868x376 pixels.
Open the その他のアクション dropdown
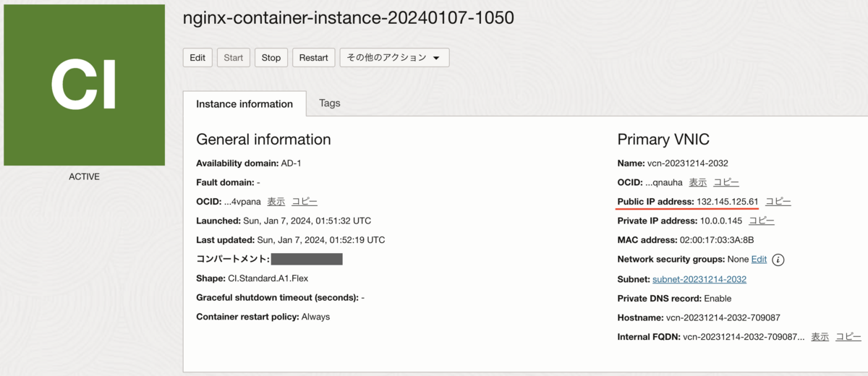pos(394,58)
